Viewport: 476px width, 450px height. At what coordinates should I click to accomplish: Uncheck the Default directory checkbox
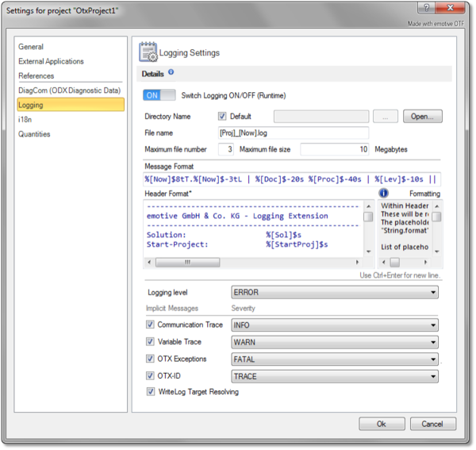click(222, 116)
